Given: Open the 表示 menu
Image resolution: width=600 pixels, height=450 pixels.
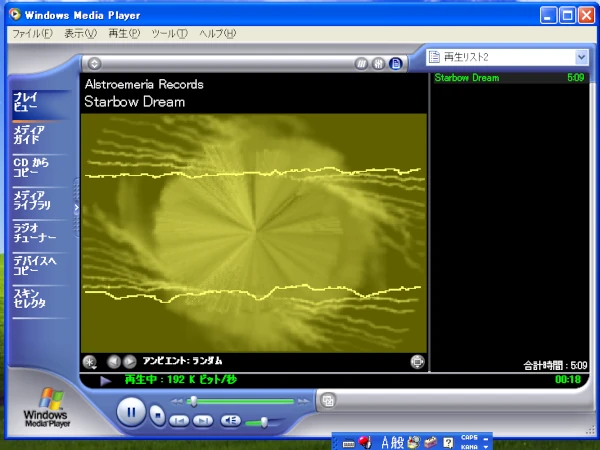Looking at the screenshot, I should click(x=80, y=34).
